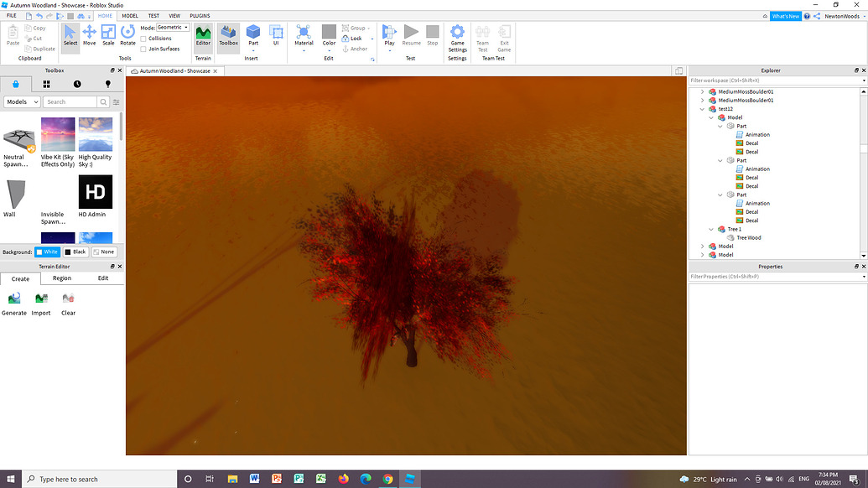The width and height of the screenshot is (868, 488).
Task: Open the Color dropdown arrow
Action: [329, 50]
